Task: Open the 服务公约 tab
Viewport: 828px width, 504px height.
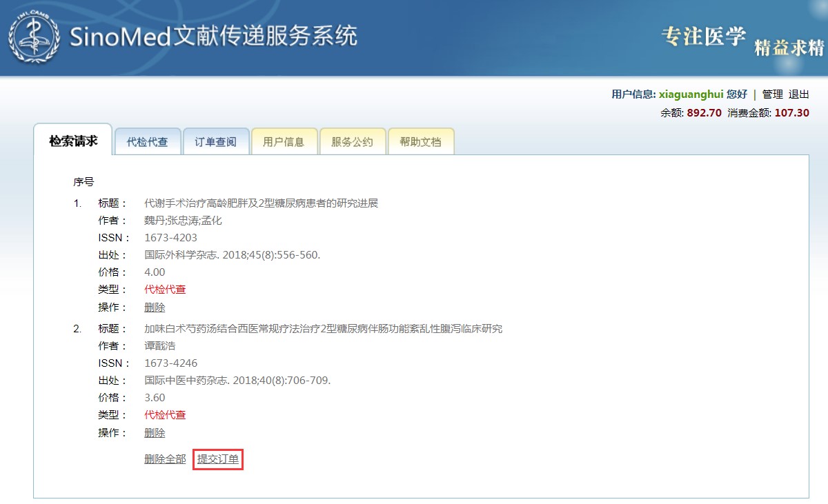Action: pos(352,142)
